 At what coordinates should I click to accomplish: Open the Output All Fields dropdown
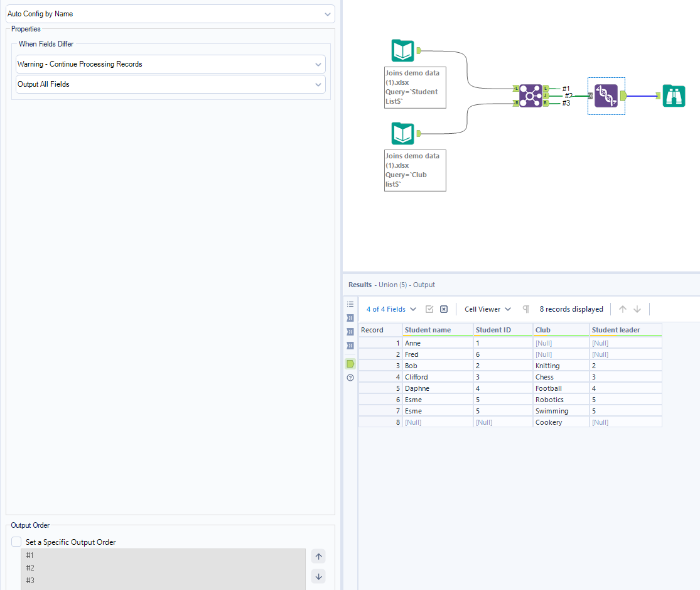(x=170, y=84)
